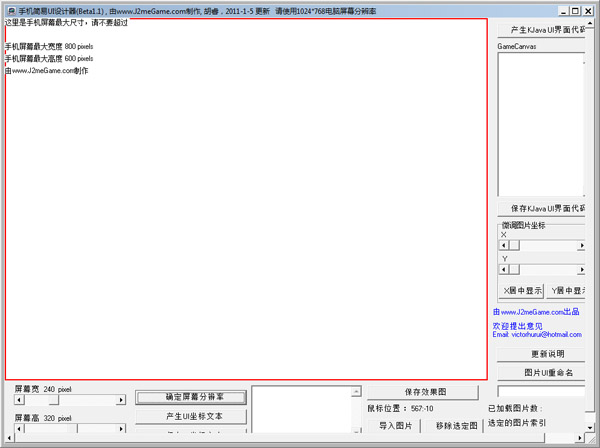Click the window's vertical scrollbar down arrow

590,428
